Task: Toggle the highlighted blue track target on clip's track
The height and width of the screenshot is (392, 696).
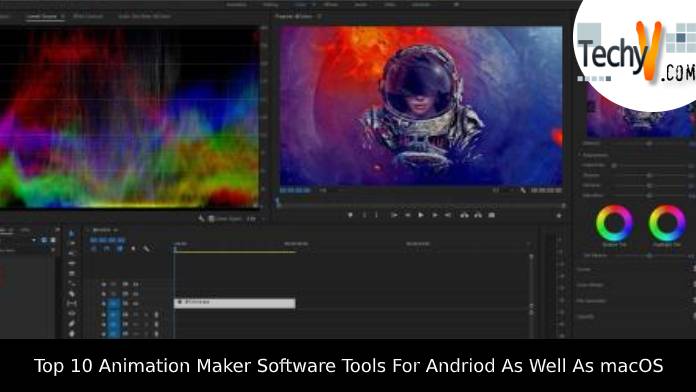Action: [x=114, y=304]
